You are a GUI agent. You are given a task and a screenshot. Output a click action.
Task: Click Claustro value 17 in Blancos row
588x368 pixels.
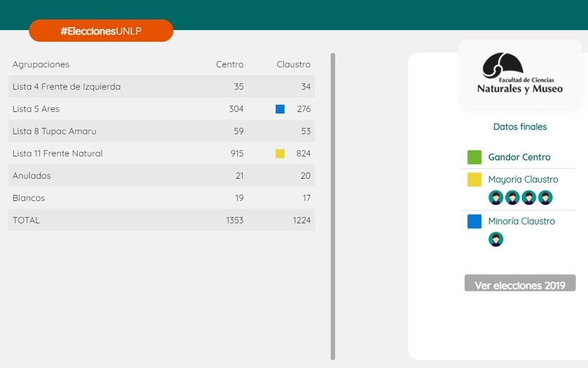point(307,198)
